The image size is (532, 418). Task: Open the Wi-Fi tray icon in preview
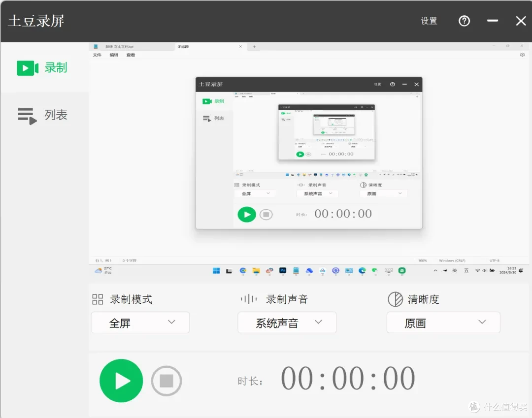point(477,270)
